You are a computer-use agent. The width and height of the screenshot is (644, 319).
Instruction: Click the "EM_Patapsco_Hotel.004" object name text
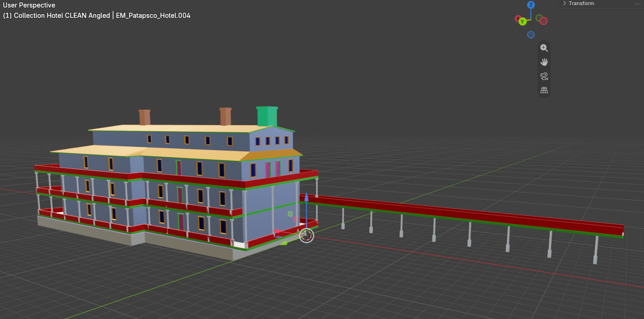153,16
